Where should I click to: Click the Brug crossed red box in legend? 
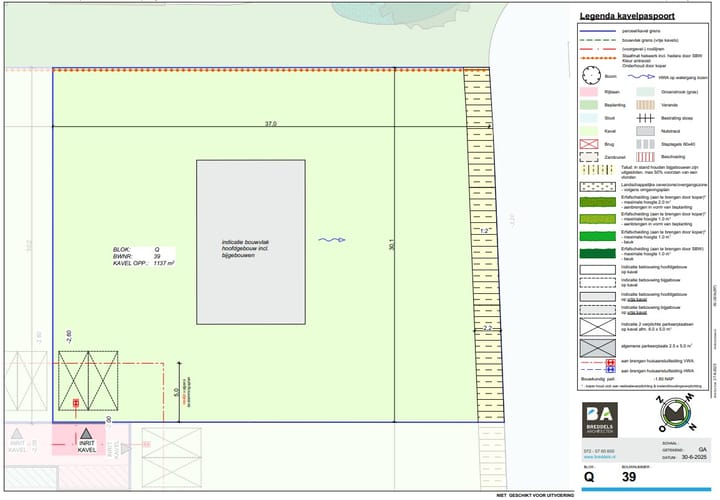pos(589,144)
